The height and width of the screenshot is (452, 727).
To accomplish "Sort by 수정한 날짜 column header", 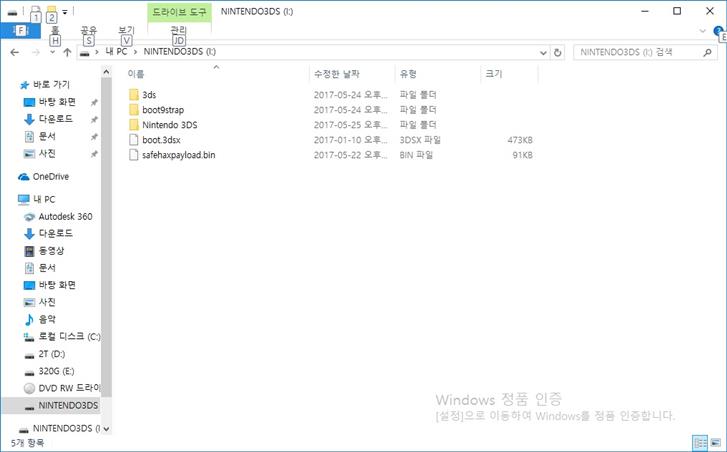I will [337, 74].
